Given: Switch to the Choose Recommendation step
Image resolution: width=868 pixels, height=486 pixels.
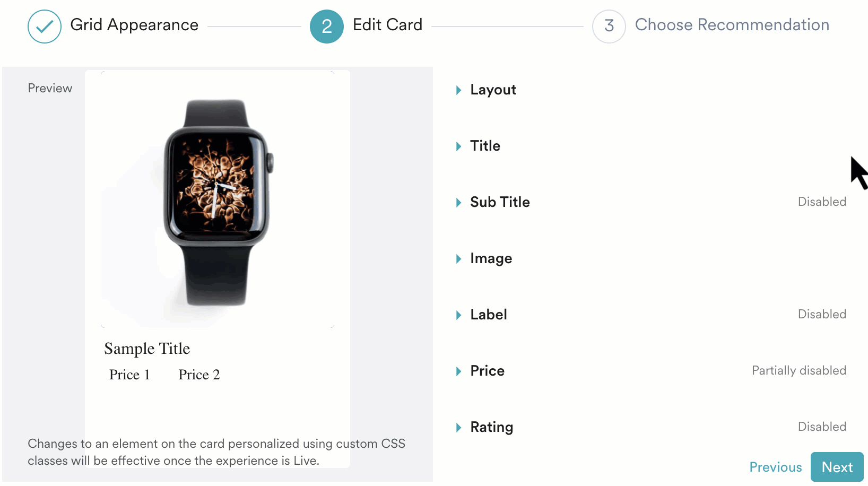Looking at the screenshot, I should click(733, 24).
